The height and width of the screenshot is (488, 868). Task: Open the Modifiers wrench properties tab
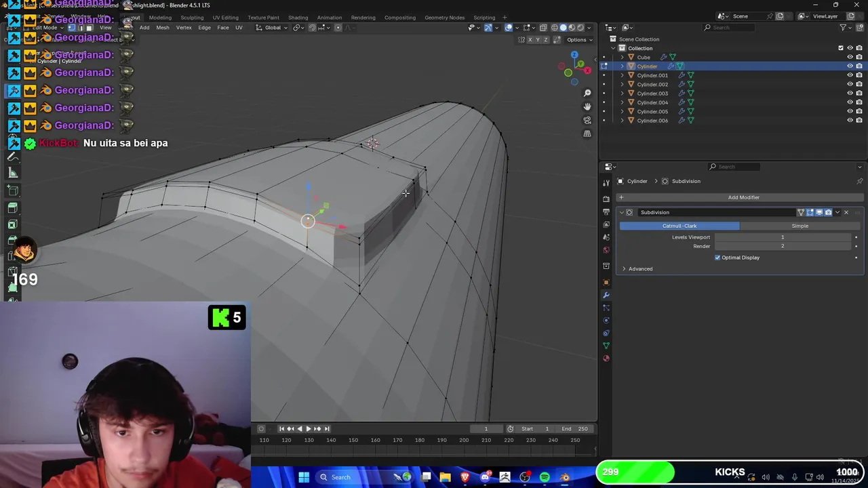[x=606, y=295]
